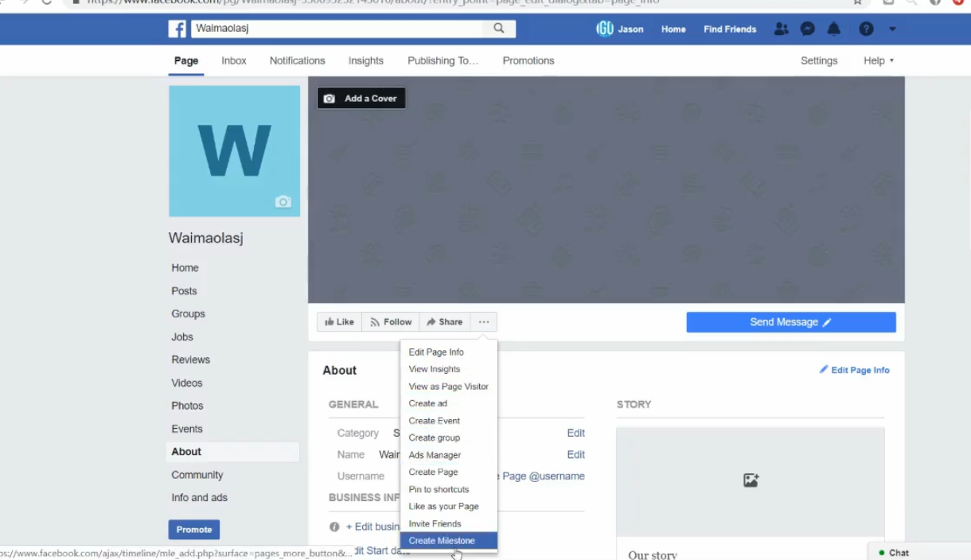Open the notifications bell icon

click(x=833, y=29)
